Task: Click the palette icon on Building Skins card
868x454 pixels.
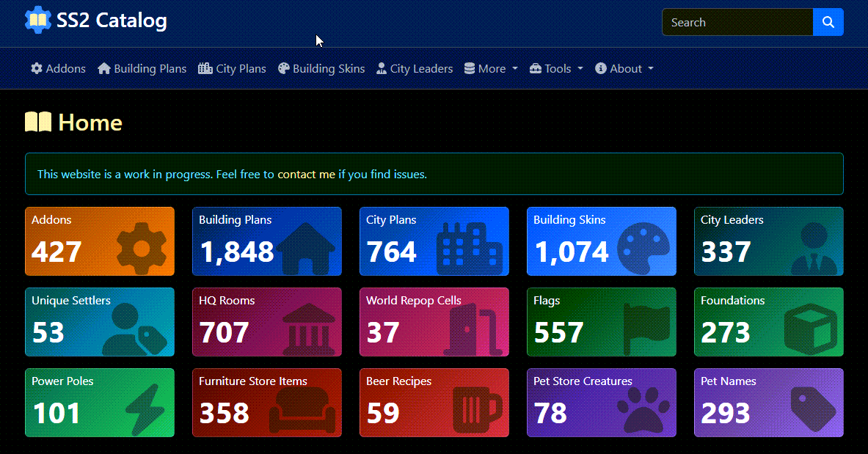Action: (643, 249)
